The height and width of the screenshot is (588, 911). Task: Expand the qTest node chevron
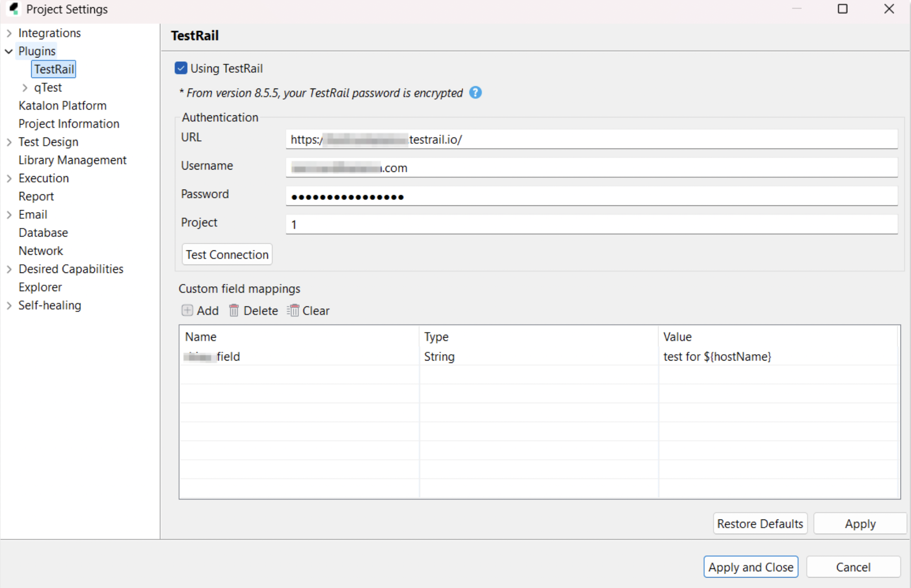25,88
